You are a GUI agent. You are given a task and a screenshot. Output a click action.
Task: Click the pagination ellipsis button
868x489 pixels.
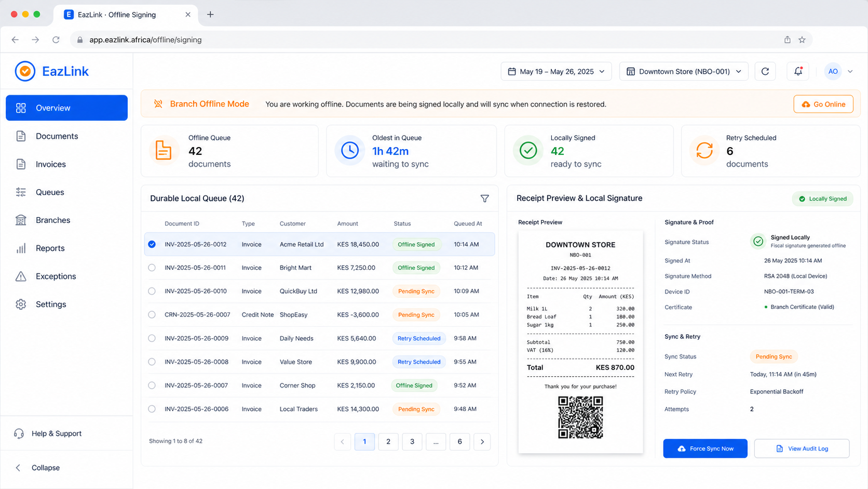(x=436, y=442)
